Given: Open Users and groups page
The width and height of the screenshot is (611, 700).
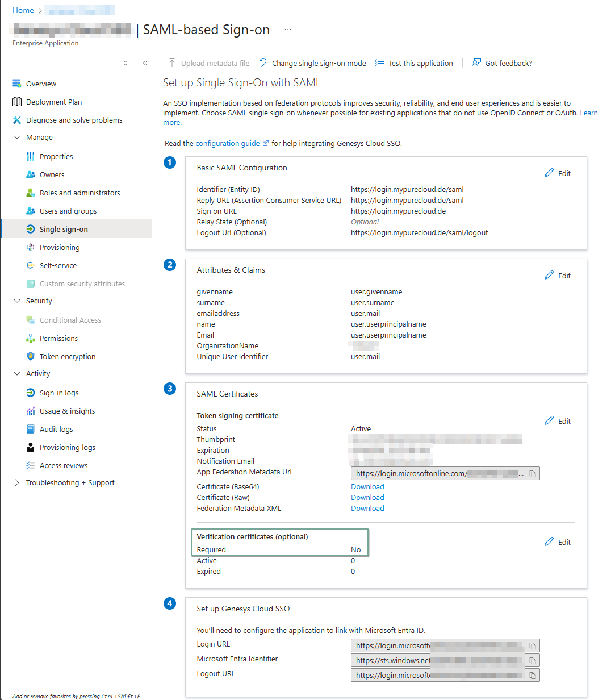Looking at the screenshot, I should click(68, 211).
